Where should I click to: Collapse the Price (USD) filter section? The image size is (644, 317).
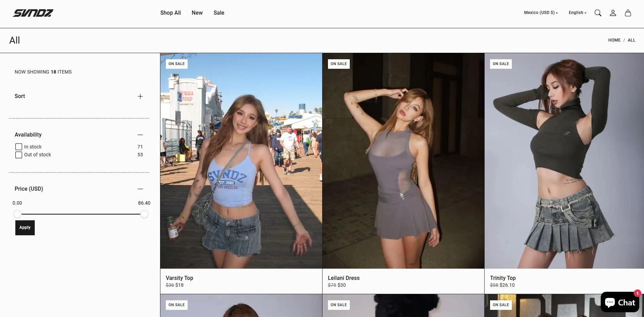pyautogui.click(x=140, y=189)
